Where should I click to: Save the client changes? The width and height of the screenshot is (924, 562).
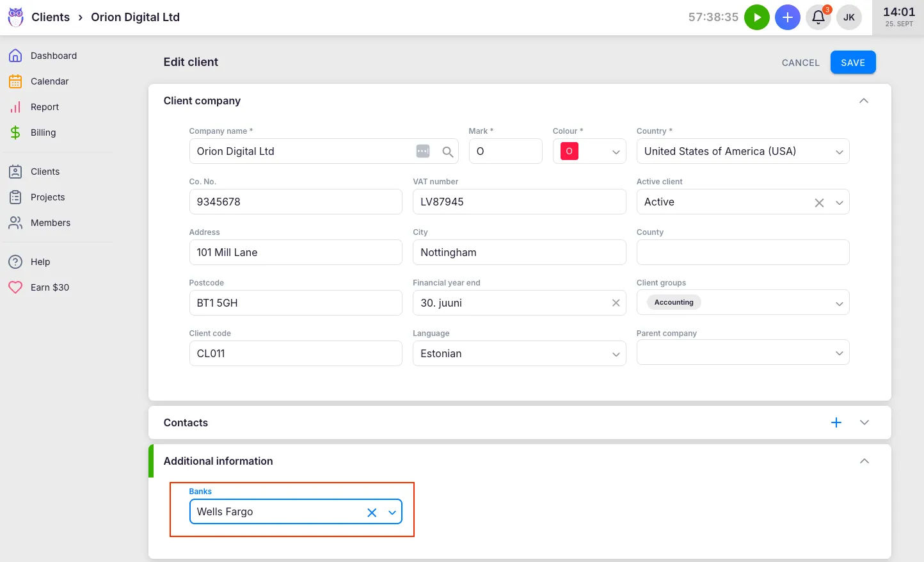(853, 62)
